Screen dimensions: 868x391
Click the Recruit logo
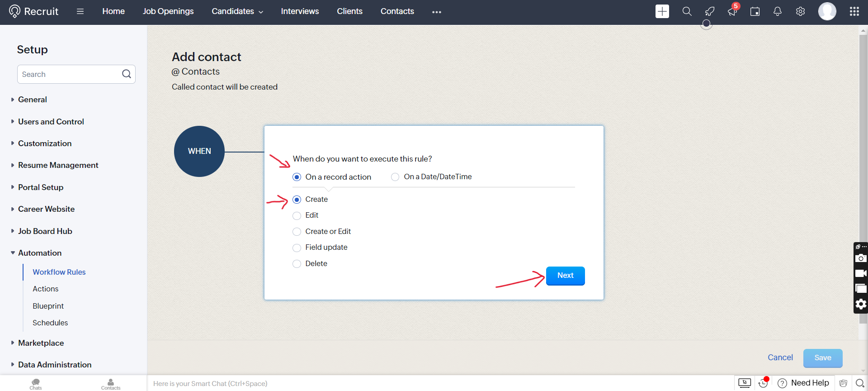(34, 11)
